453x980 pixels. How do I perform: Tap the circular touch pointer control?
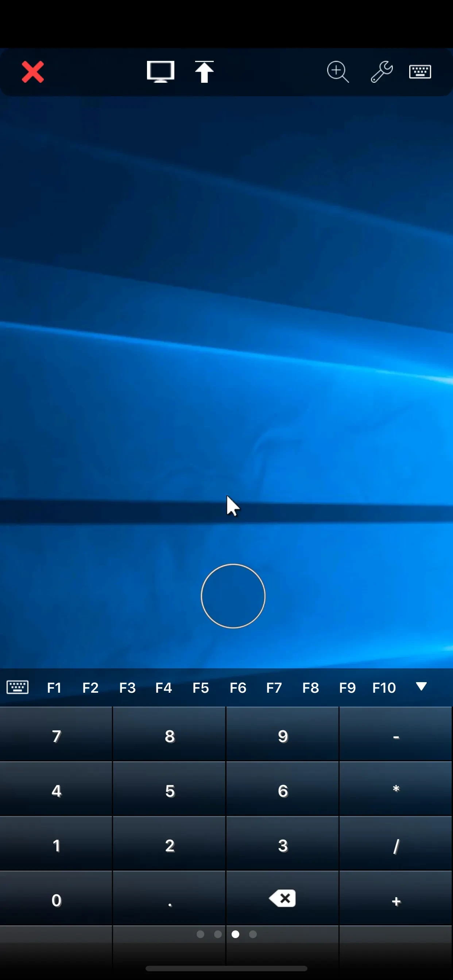[233, 596]
